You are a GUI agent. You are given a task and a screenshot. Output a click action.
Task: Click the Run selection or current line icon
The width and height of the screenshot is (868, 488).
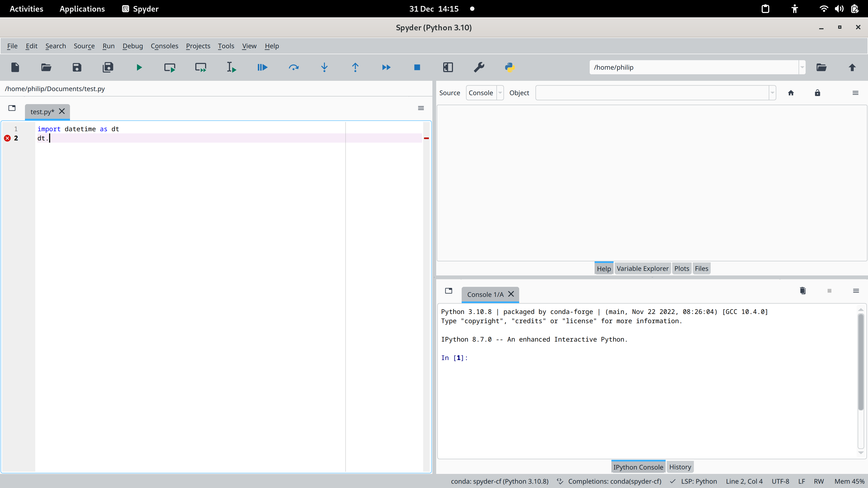[x=231, y=67]
